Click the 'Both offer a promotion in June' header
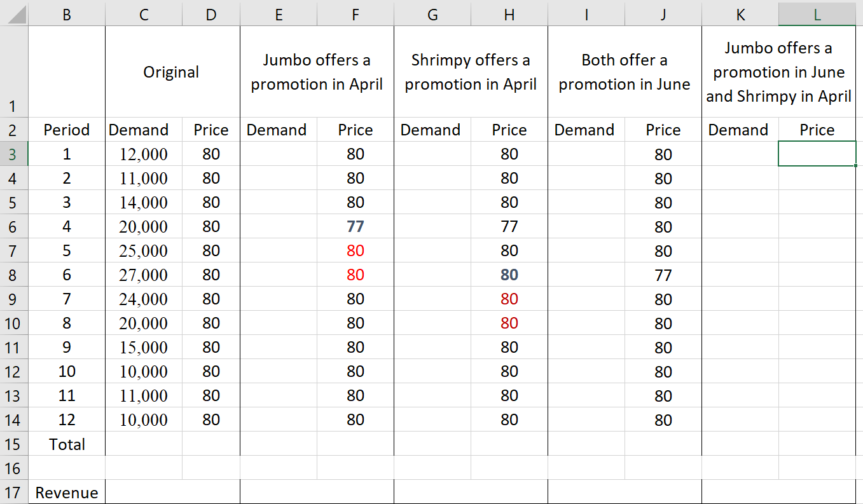The height and width of the screenshot is (504, 863). coord(625,72)
